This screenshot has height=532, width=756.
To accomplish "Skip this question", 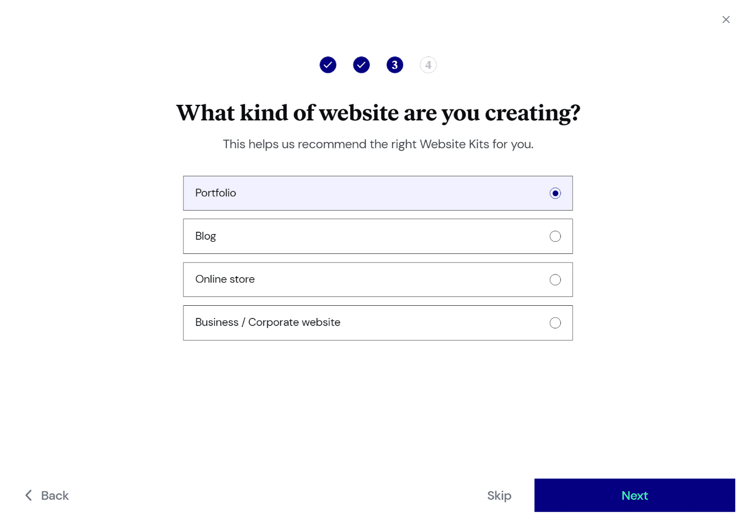I will coord(499,496).
